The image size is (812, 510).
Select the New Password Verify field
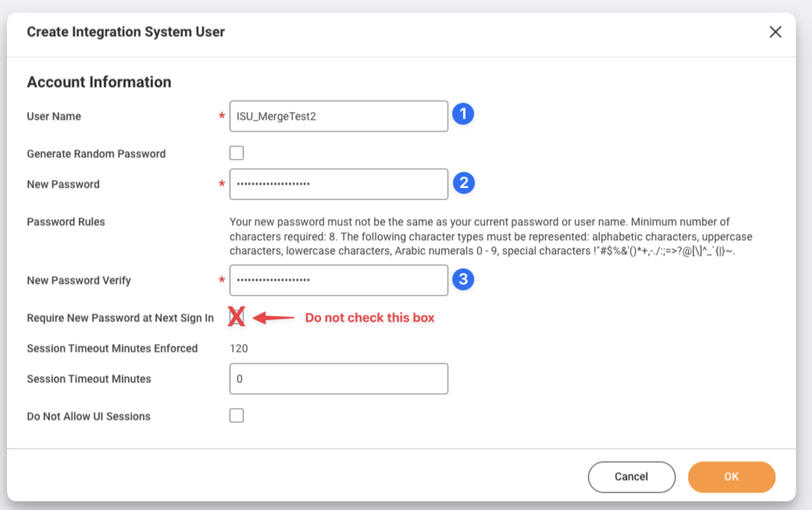(x=338, y=280)
